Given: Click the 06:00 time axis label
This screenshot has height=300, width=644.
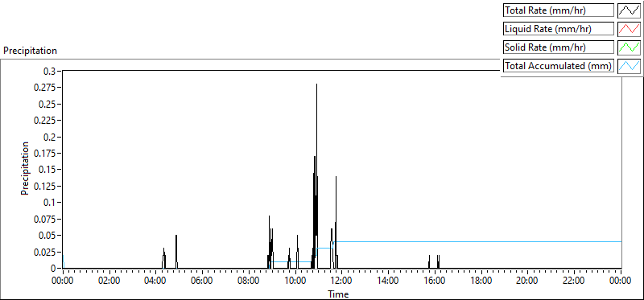Looking at the screenshot, I should pos(202,281).
